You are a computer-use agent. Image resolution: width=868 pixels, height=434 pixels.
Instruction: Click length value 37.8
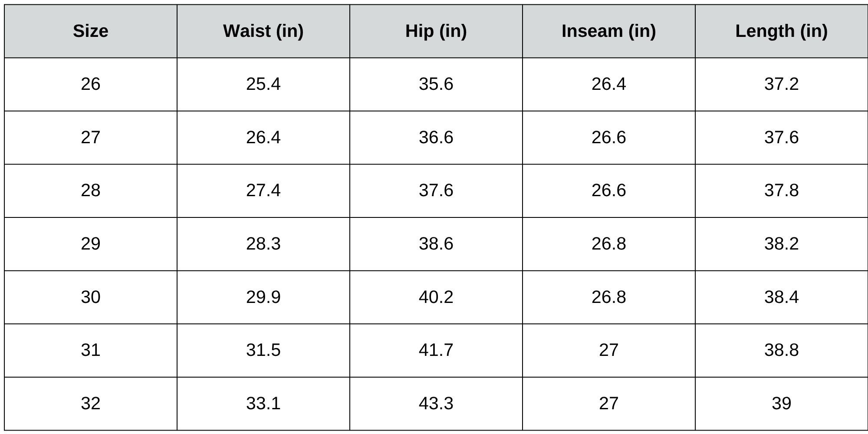[781, 191]
